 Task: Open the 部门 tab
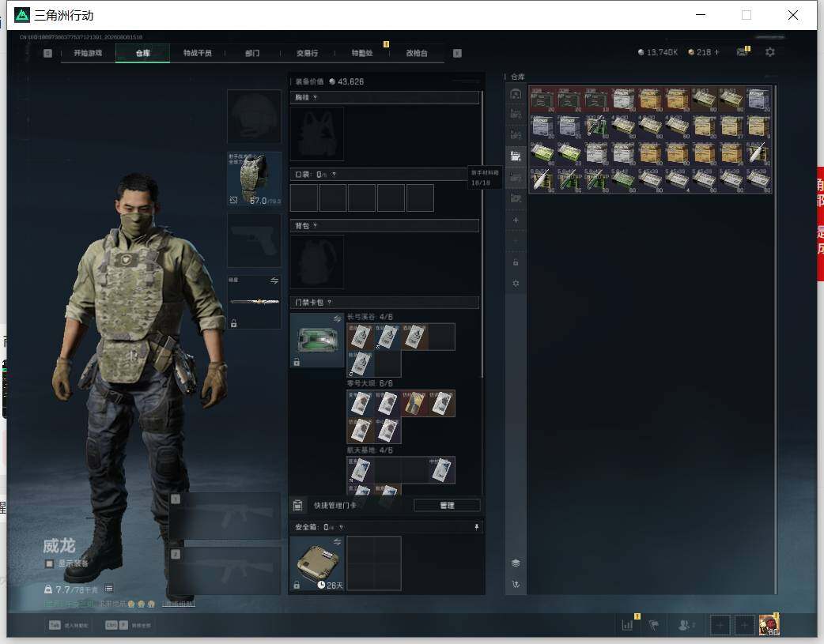pyautogui.click(x=252, y=53)
